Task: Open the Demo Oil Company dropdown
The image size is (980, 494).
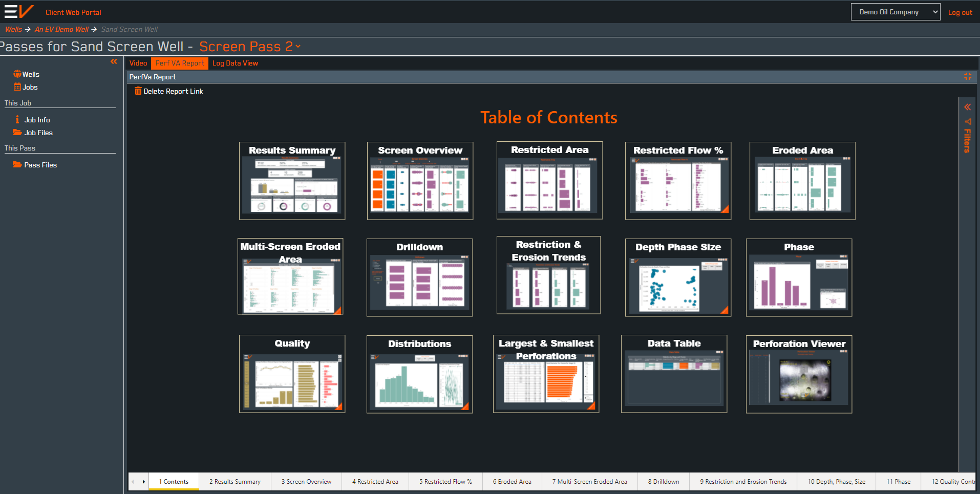Action: pyautogui.click(x=895, y=12)
